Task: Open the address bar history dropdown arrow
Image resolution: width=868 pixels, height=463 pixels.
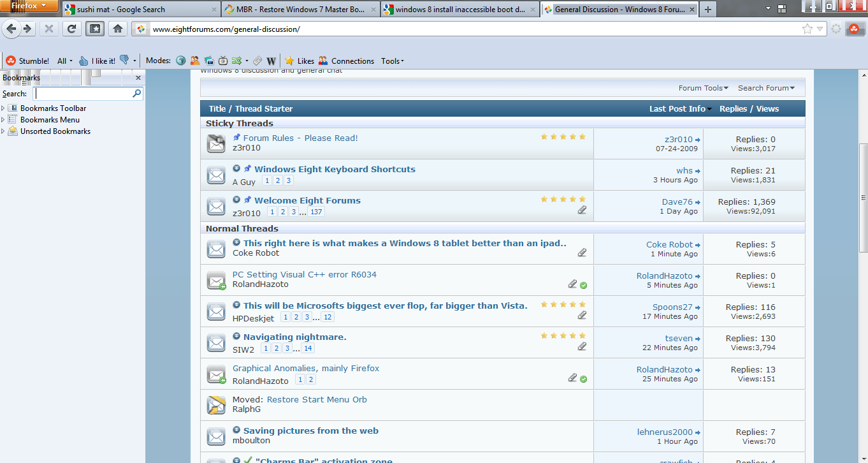Action: click(x=820, y=29)
